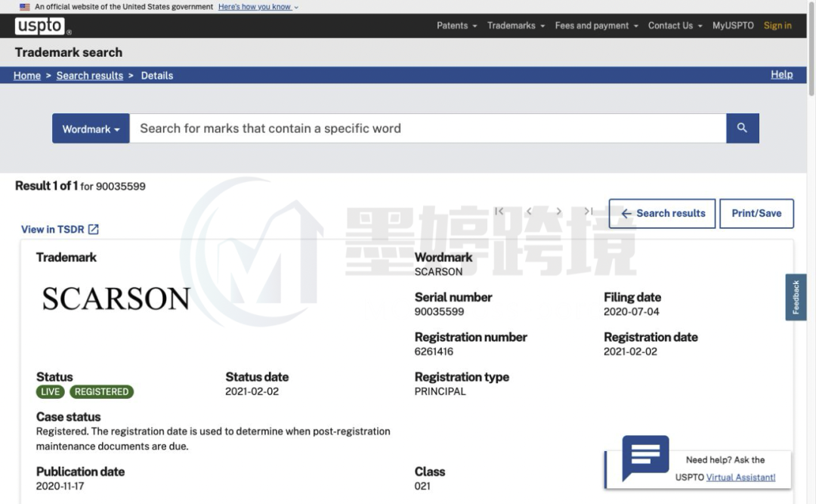Click the Trademark search heading

69,52
